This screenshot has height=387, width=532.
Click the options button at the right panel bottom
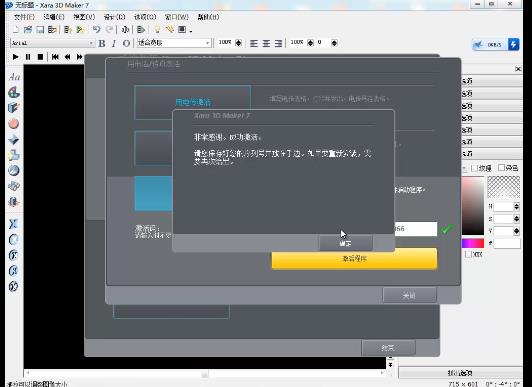point(460,373)
